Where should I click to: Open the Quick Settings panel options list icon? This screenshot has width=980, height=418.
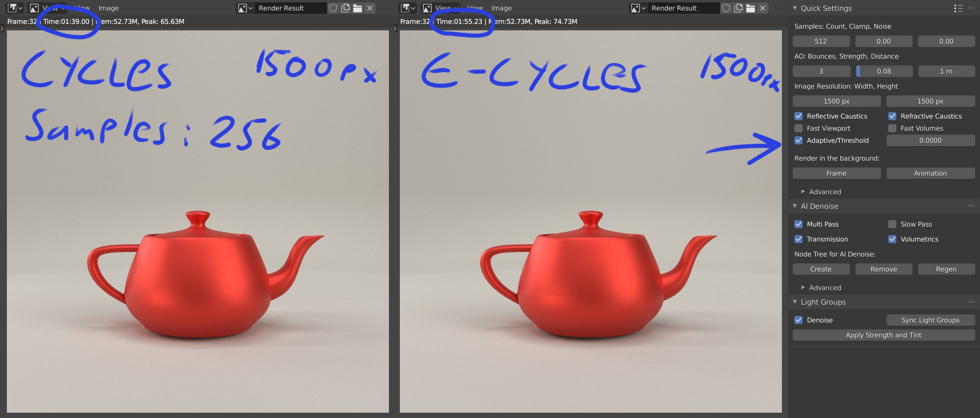959,8
